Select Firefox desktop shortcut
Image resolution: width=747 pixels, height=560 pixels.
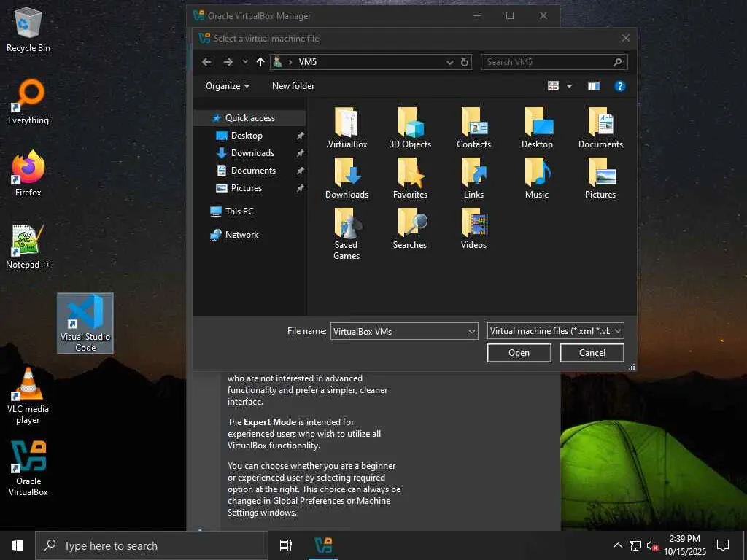(28, 174)
